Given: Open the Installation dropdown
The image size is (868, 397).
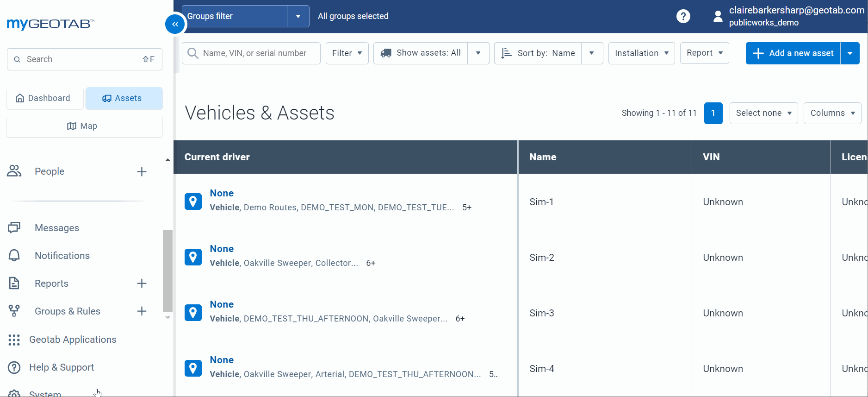Looking at the screenshot, I should [641, 53].
